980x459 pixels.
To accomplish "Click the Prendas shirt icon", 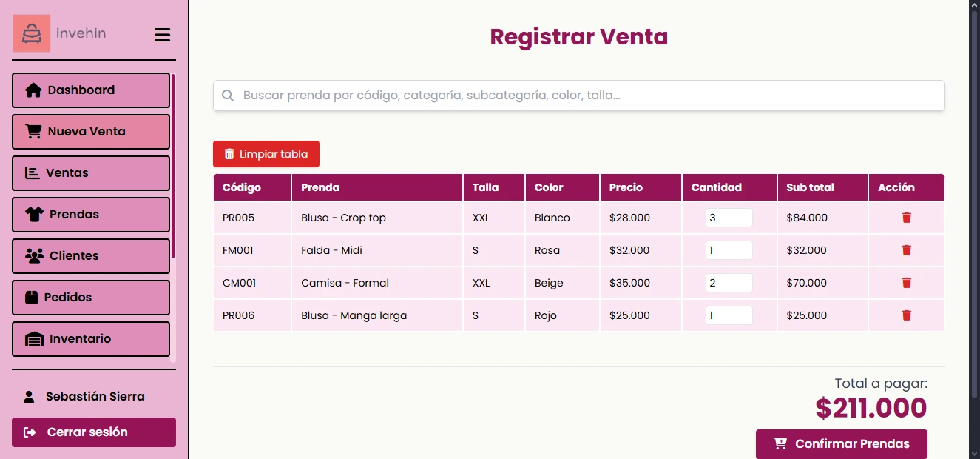I will [x=32, y=214].
